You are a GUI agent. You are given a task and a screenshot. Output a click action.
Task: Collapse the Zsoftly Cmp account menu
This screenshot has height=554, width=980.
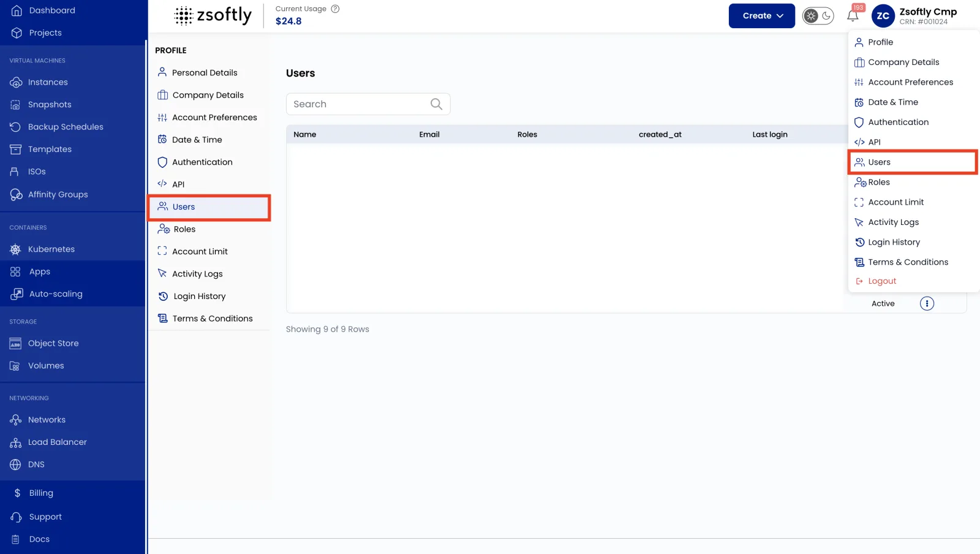click(927, 16)
